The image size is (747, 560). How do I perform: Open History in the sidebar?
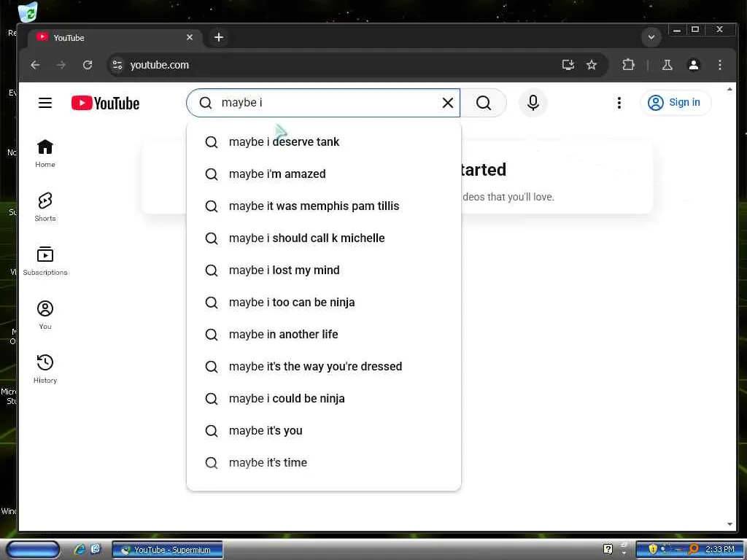pos(45,369)
